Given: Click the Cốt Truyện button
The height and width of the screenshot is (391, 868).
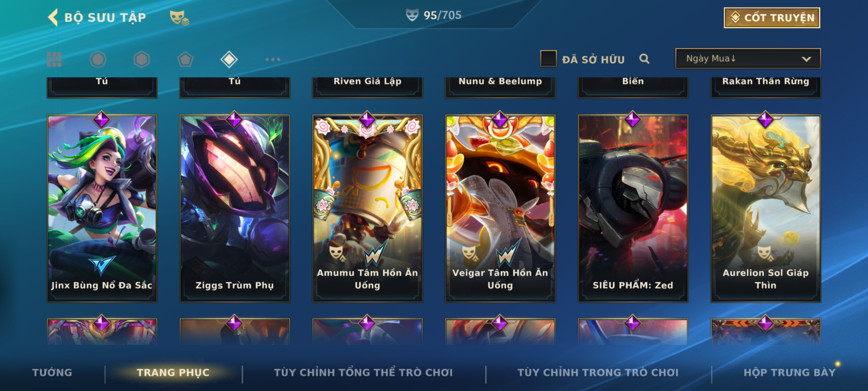Looking at the screenshot, I should 772,18.
